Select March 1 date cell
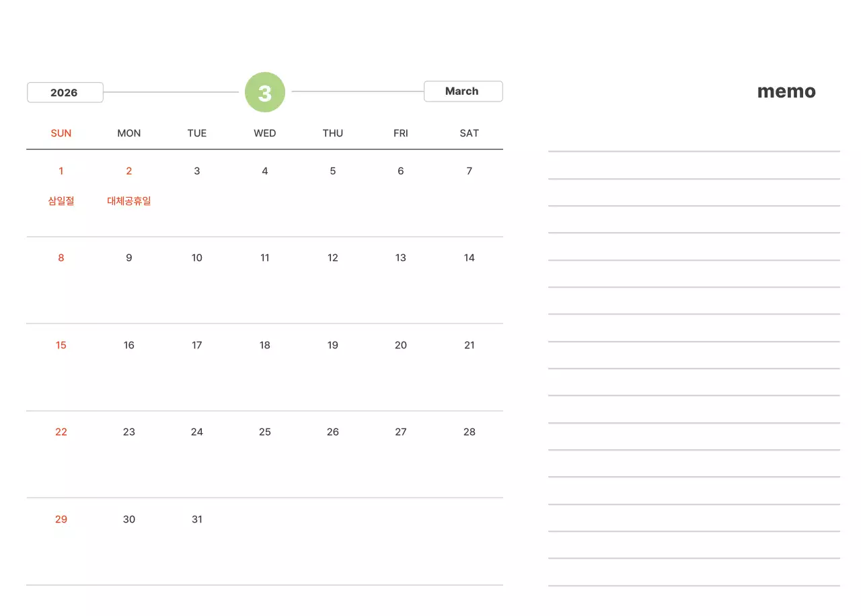 tap(61, 171)
